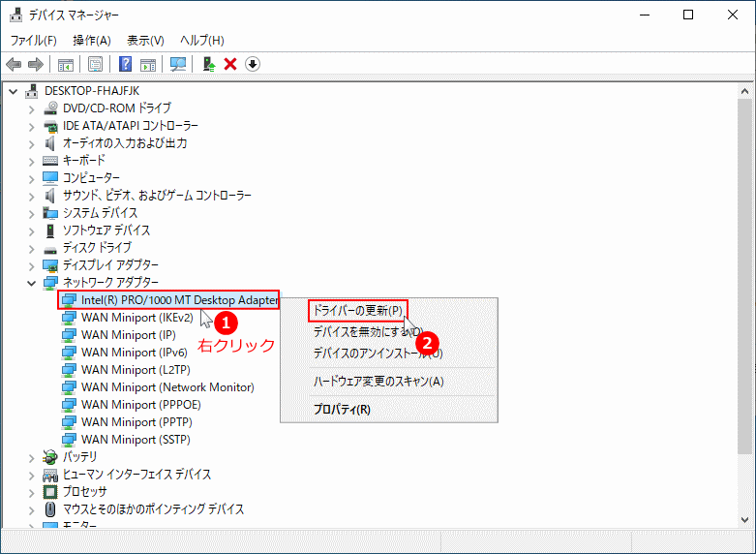Open the 表示(V) menu
Image resolution: width=756 pixels, height=554 pixels.
pos(145,40)
